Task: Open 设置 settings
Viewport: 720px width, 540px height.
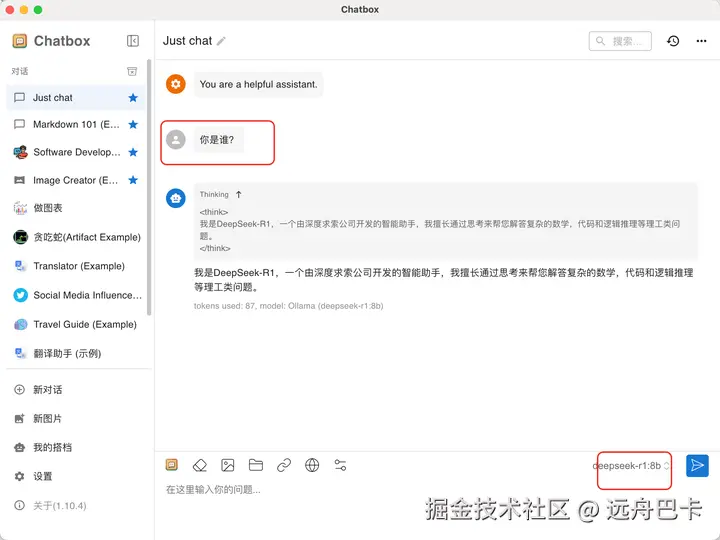Action: [76, 476]
